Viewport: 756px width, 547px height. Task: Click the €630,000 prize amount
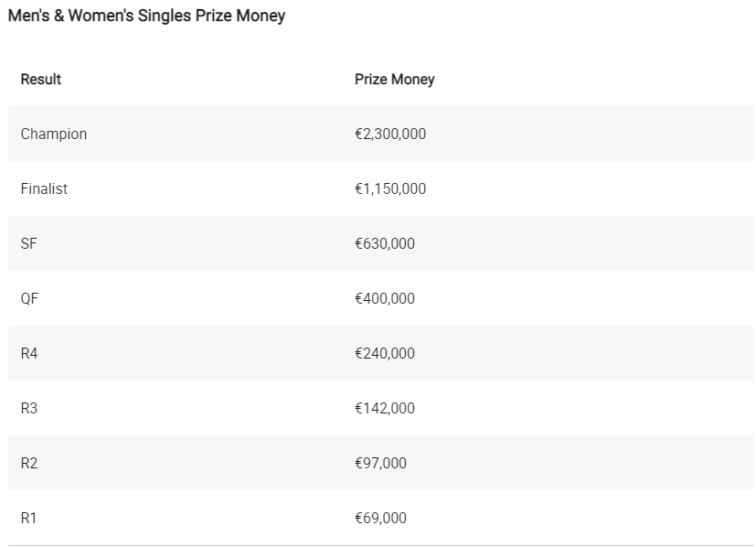pos(384,244)
